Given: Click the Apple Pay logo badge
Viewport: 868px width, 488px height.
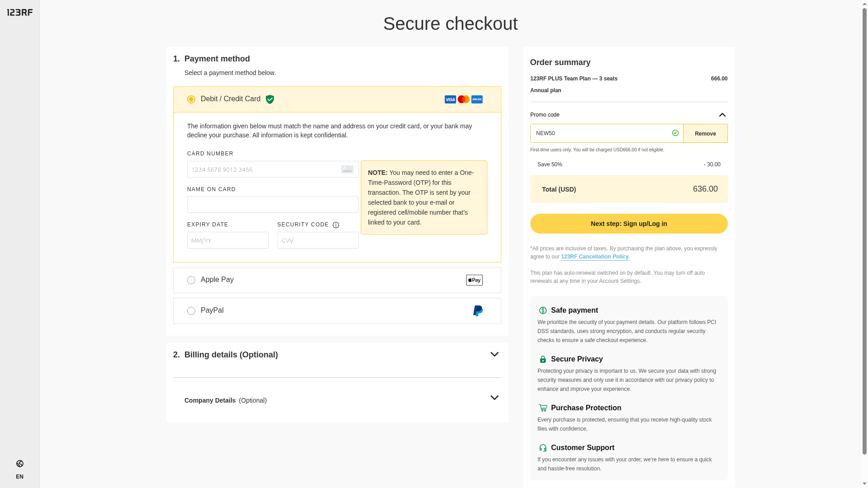Looking at the screenshot, I should tap(474, 280).
